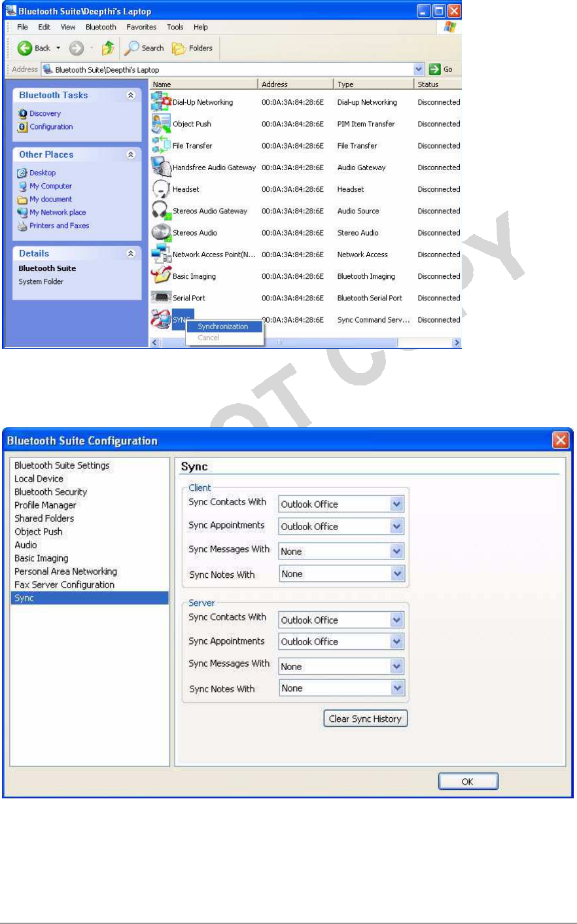Click the Configuration task icon
The width and height of the screenshot is (577, 924).
23,127
